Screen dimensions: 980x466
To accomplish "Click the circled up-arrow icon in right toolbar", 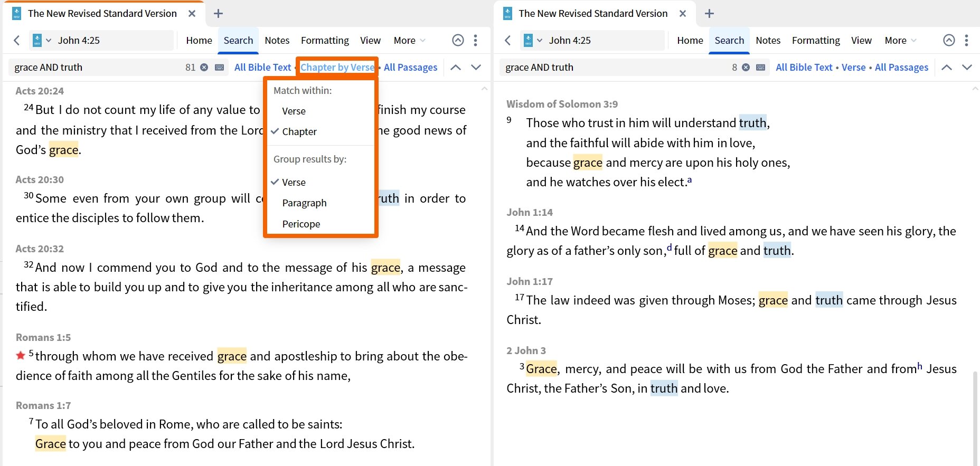I will [x=949, y=40].
